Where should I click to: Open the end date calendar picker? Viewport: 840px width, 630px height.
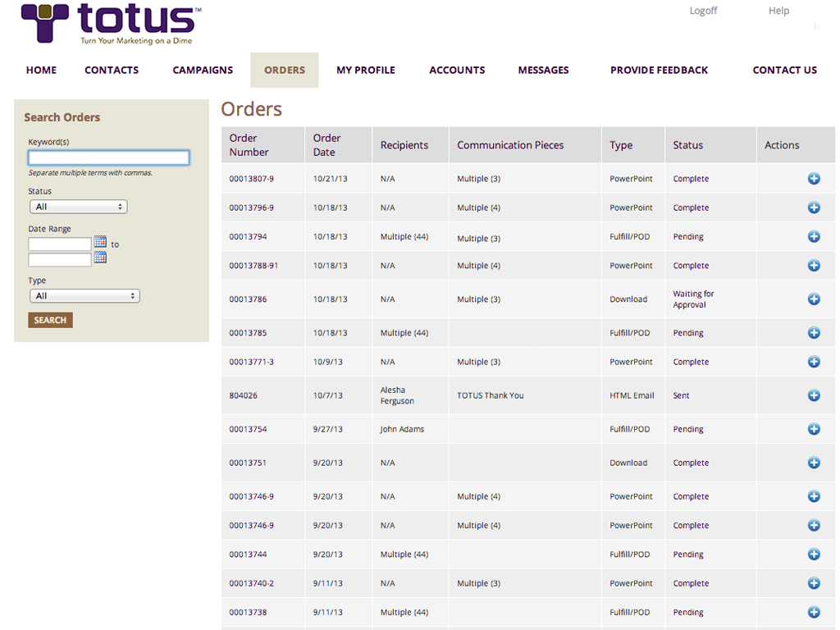pyautogui.click(x=100, y=258)
